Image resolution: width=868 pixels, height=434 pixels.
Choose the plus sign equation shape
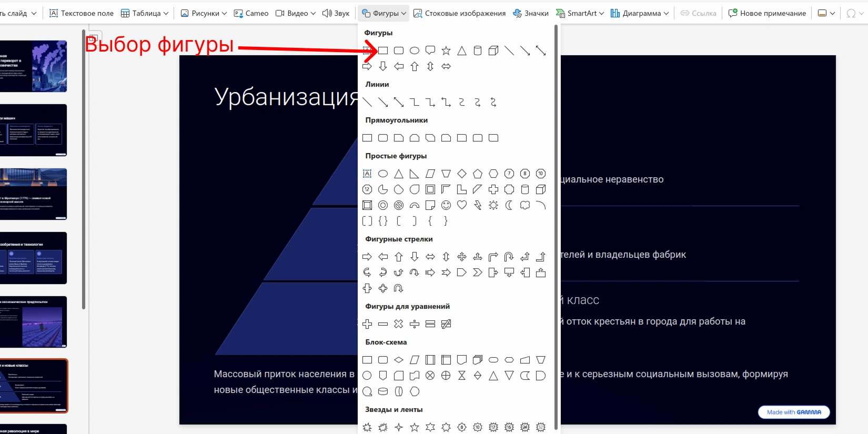pos(367,324)
